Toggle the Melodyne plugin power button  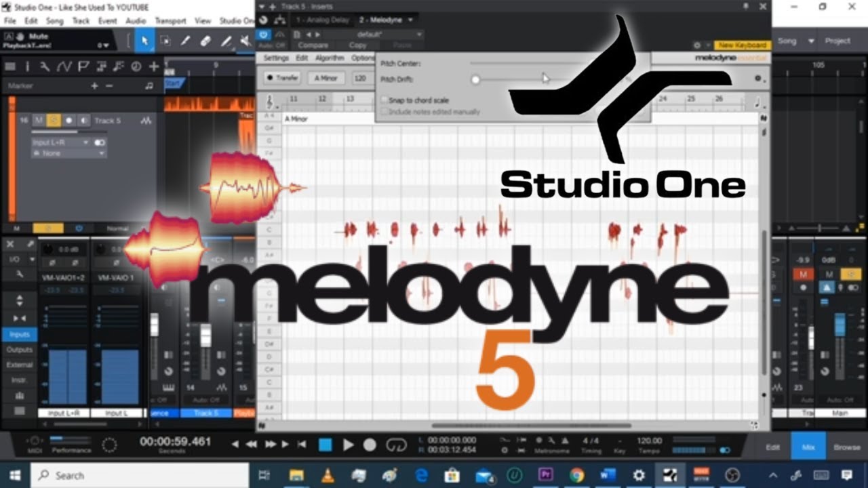(264, 34)
